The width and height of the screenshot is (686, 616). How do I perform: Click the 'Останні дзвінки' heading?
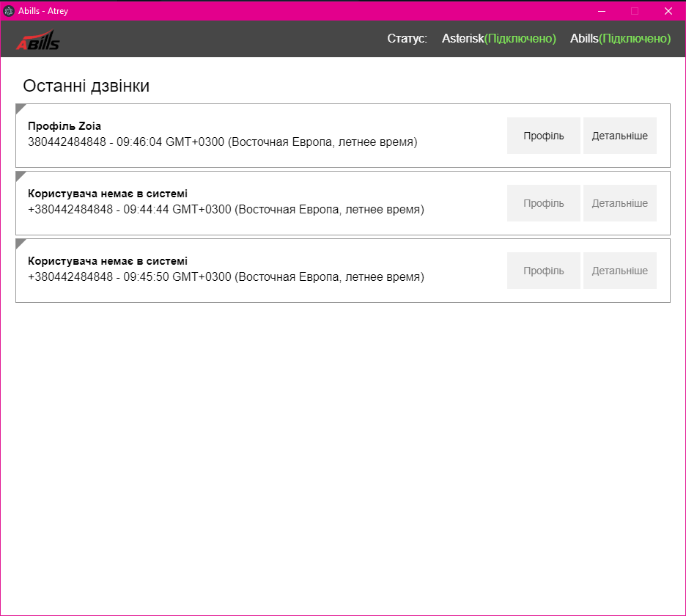86,86
